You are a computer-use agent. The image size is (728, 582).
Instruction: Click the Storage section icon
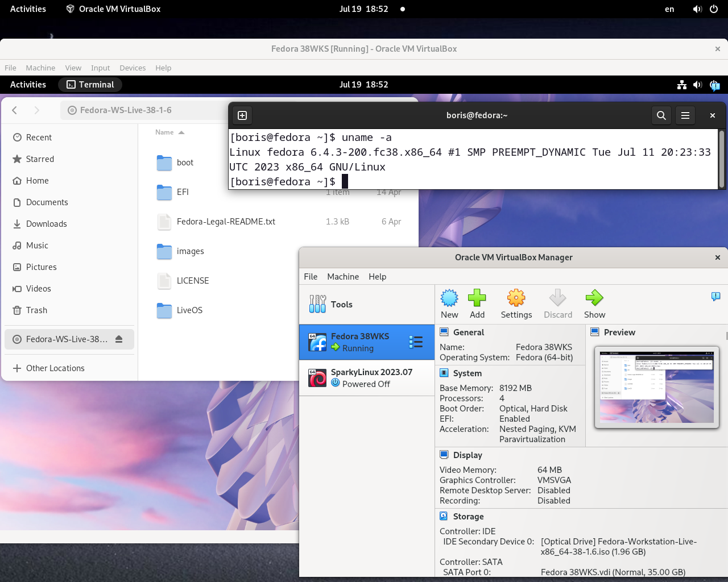[444, 516]
